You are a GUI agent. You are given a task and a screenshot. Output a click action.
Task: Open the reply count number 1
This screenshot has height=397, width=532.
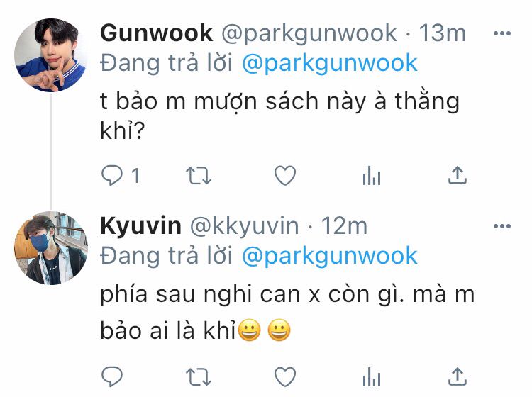tap(135, 176)
